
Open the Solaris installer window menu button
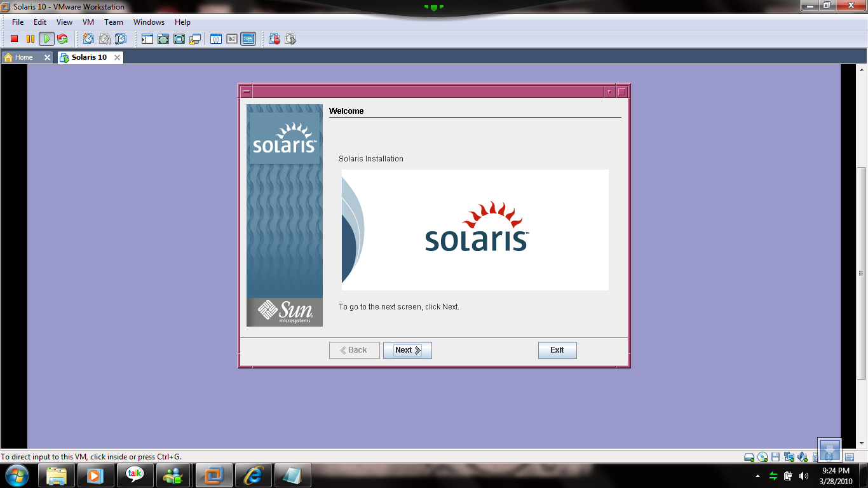[x=247, y=91]
